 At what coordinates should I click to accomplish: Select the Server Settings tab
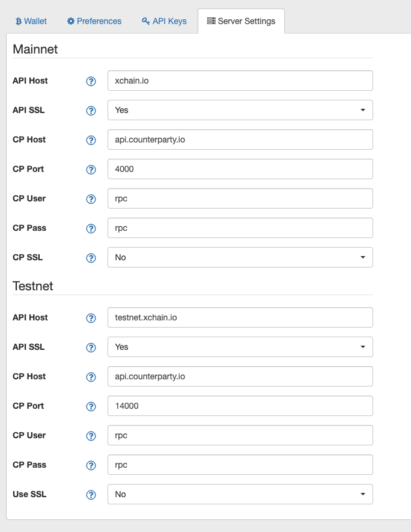(x=241, y=21)
